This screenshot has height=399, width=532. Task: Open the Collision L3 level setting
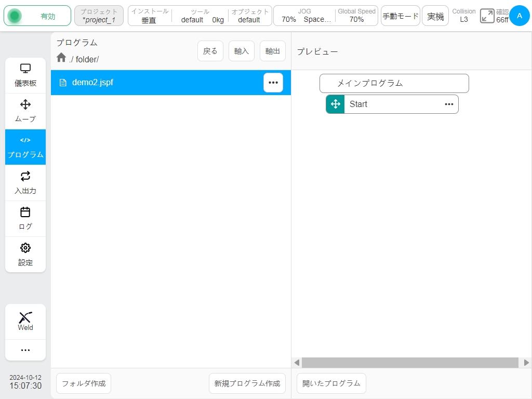pos(464,16)
